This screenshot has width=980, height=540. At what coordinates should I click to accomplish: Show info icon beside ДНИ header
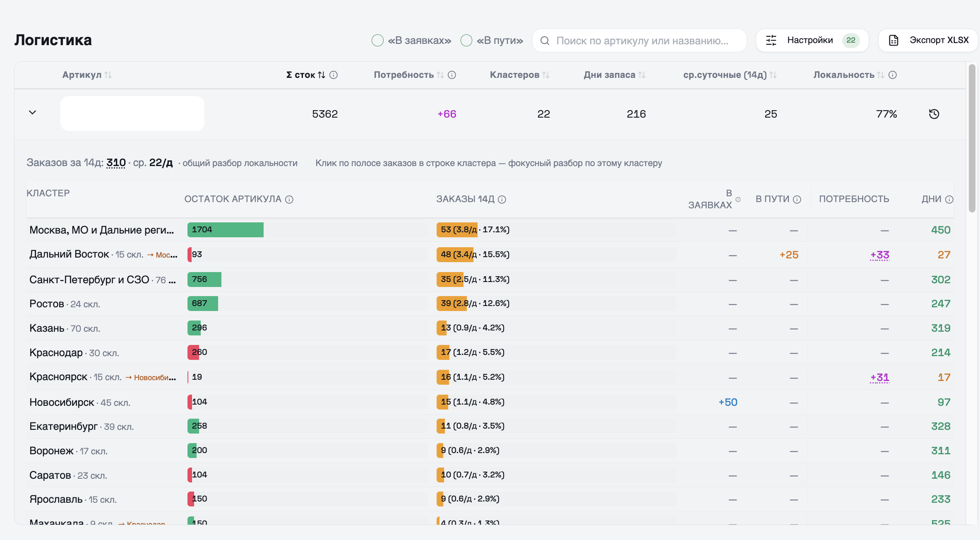949,200
